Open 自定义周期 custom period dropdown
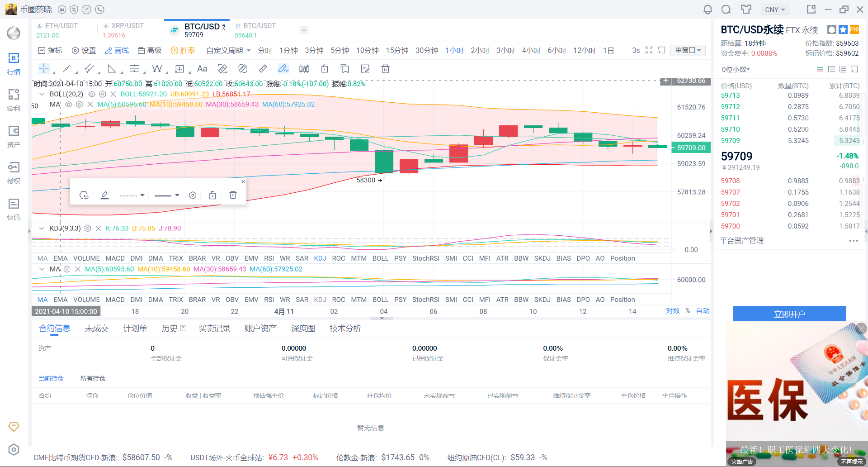 point(228,50)
